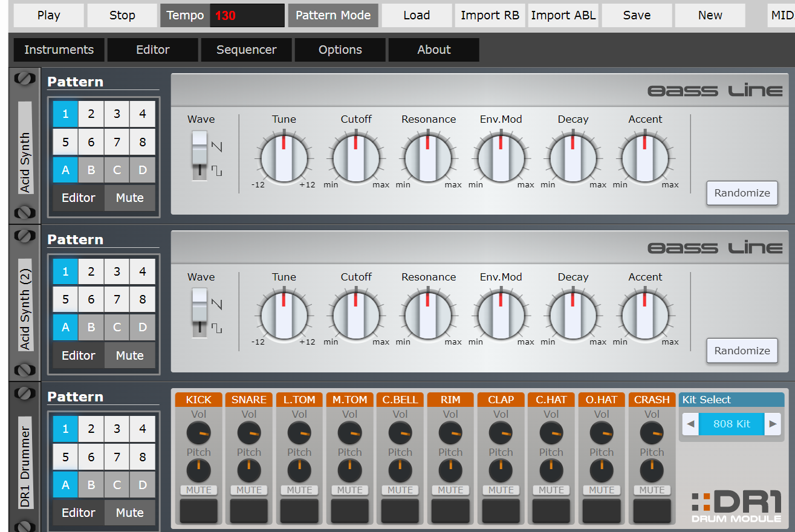Choose bank C on Acid Synth (2)

click(117, 327)
